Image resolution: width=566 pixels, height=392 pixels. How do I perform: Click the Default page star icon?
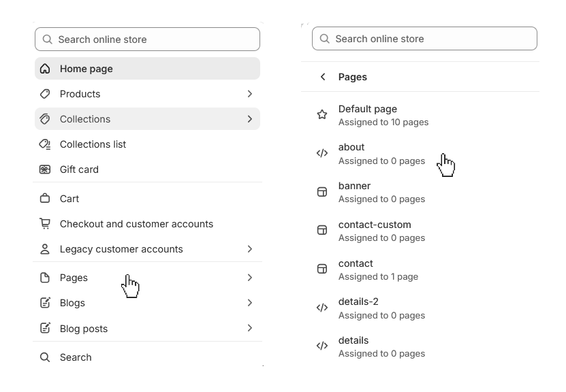tap(322, 115)
